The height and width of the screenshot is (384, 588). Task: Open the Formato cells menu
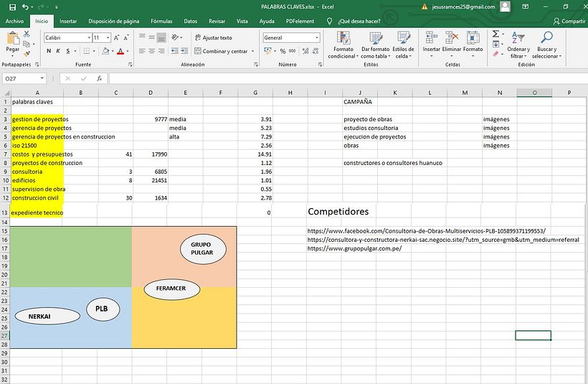coord(473,45)
